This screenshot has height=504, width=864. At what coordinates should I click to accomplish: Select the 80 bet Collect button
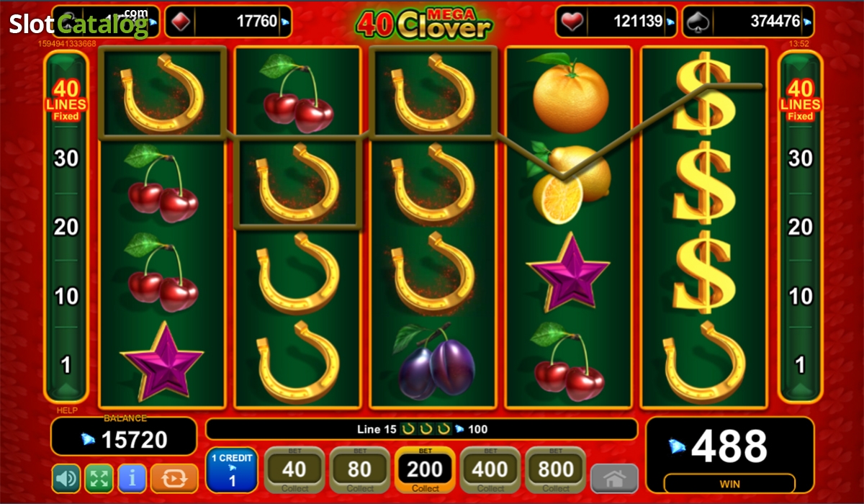coord(359,470)
